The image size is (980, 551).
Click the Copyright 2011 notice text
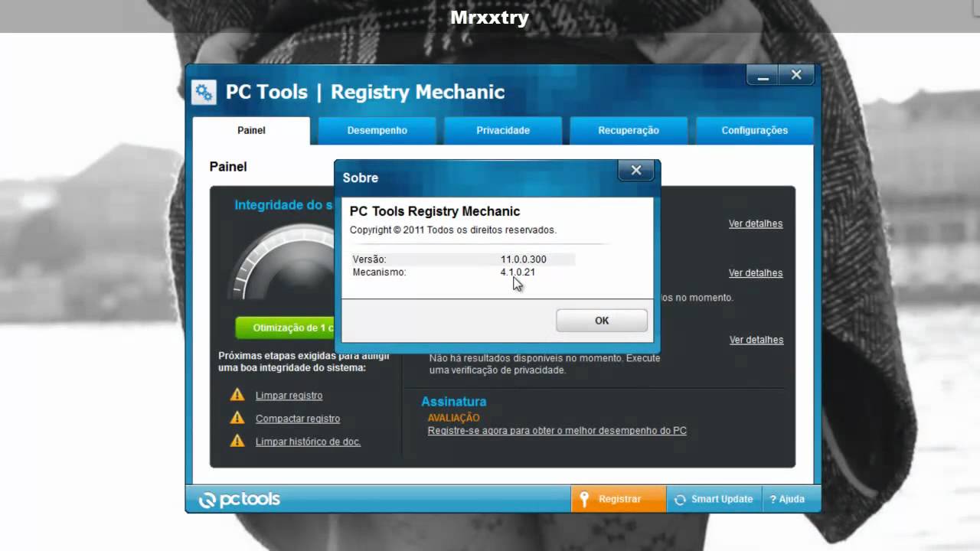point(452,230)
